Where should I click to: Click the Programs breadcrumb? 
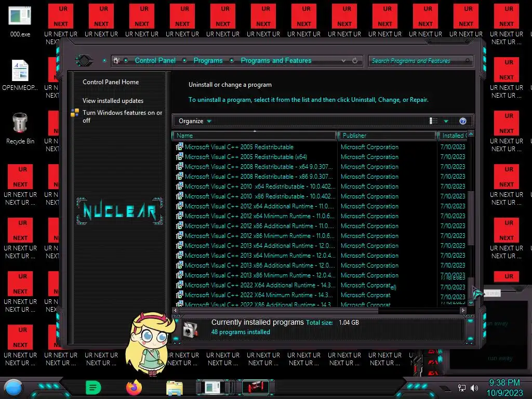click(208, 61)
